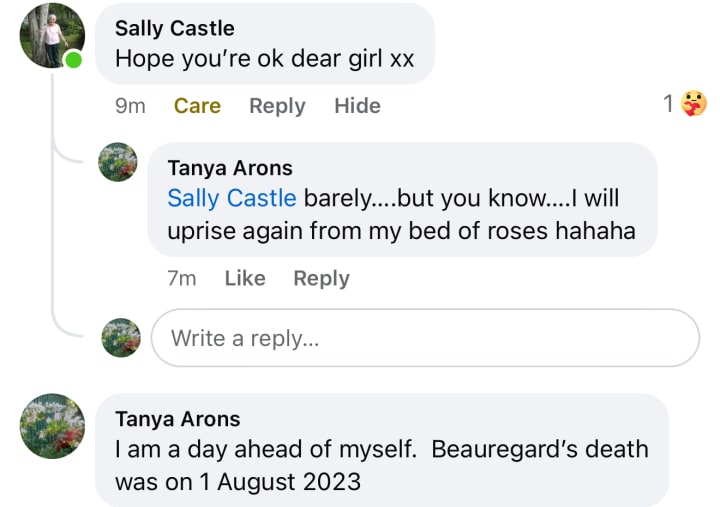Screen dimensions: 720x507
Task: Open Tanya Arons' name above the 'barely' reply
Action: coord(230,168)
